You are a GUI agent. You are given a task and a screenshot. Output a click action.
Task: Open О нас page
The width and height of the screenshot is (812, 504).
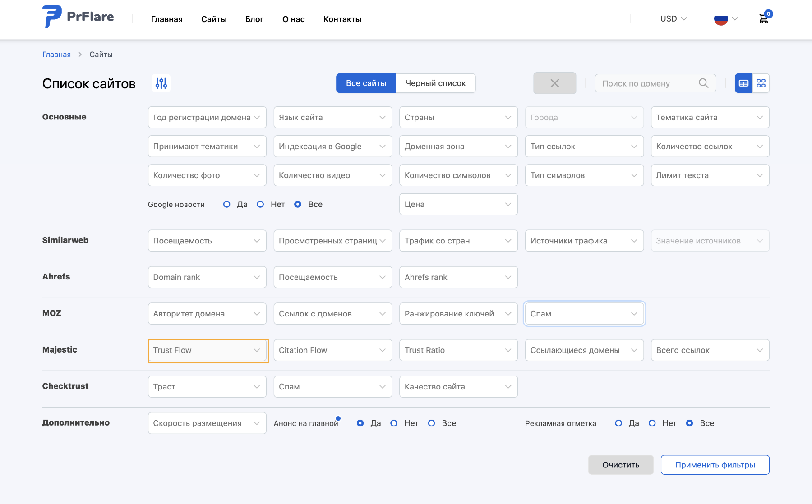(294, 19)
